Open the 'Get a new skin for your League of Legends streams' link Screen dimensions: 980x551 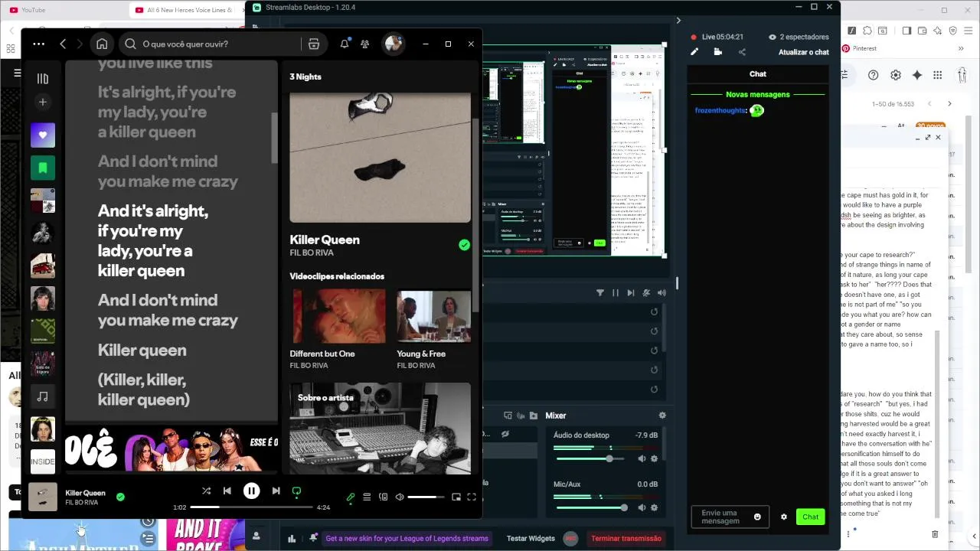point(407,538)
